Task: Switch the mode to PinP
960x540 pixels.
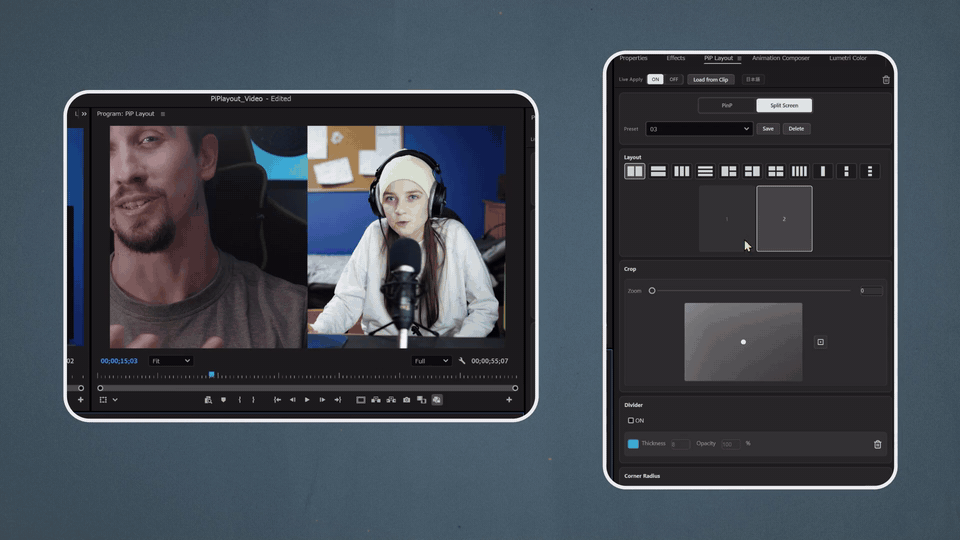Action: pos(727,105)
